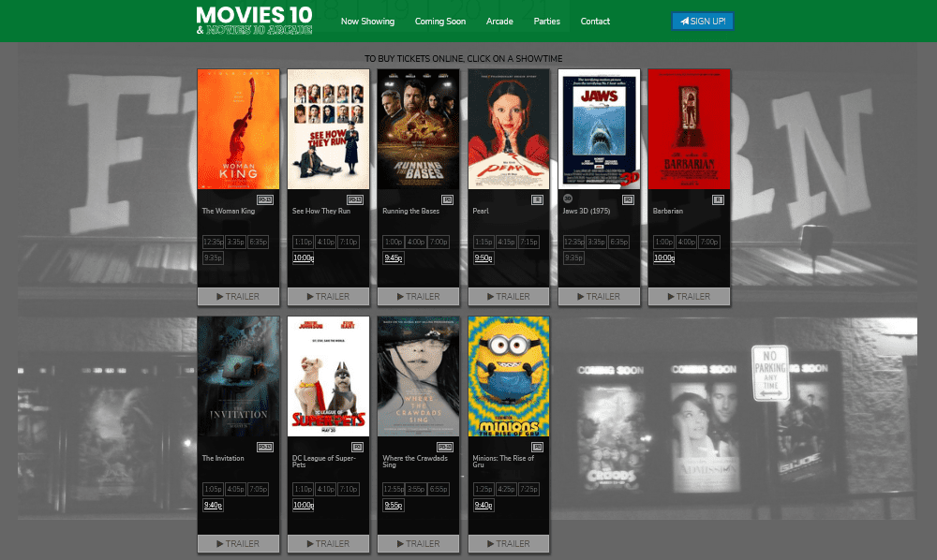Open the Coming Soon menu item
The height and width of the screenshot is (560, 937).
point(439,22)
